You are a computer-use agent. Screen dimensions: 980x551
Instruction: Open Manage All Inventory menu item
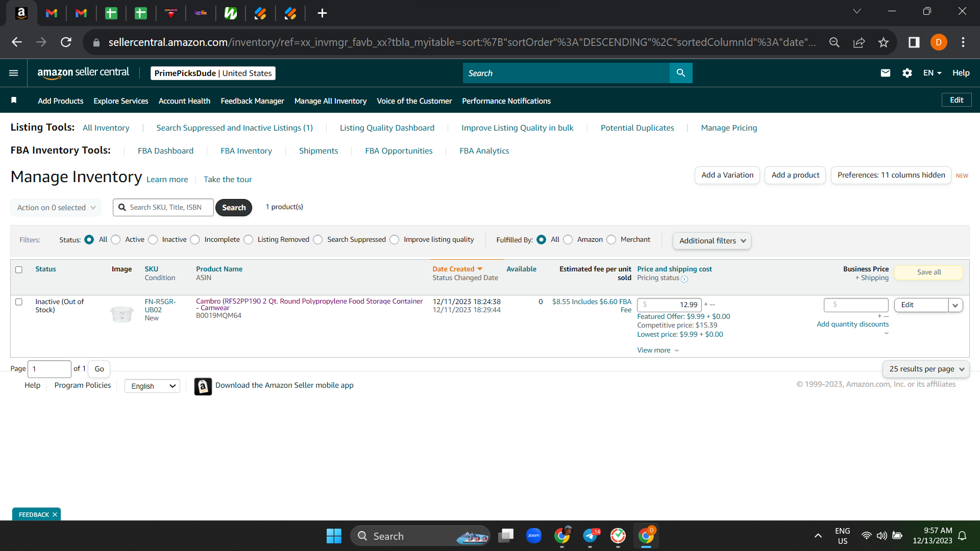(330, 101)
